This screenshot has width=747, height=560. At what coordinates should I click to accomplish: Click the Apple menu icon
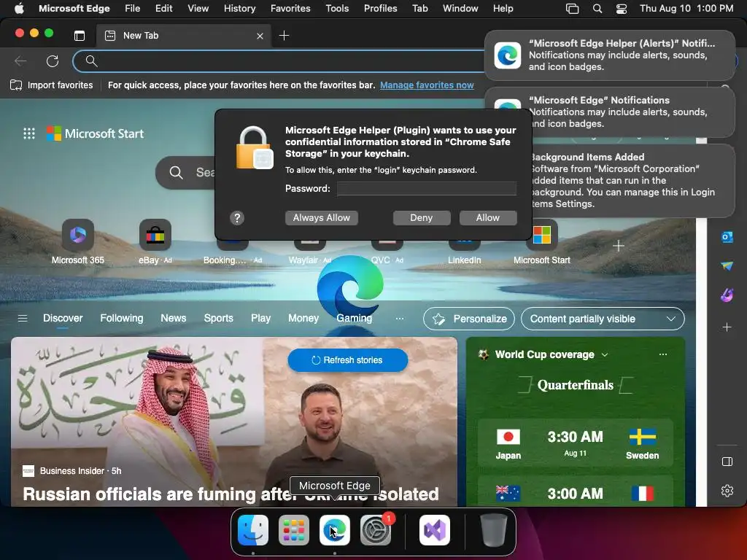(x=19, y=8)
